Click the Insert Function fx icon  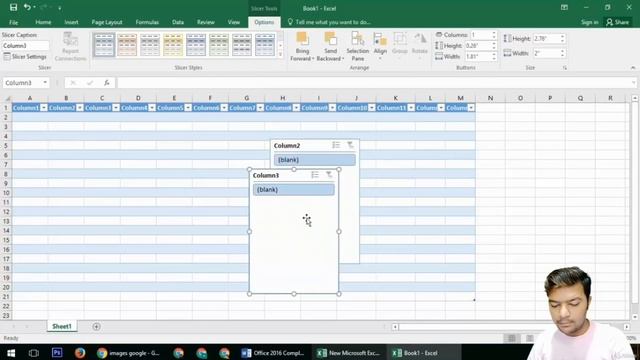pos(107,83)
